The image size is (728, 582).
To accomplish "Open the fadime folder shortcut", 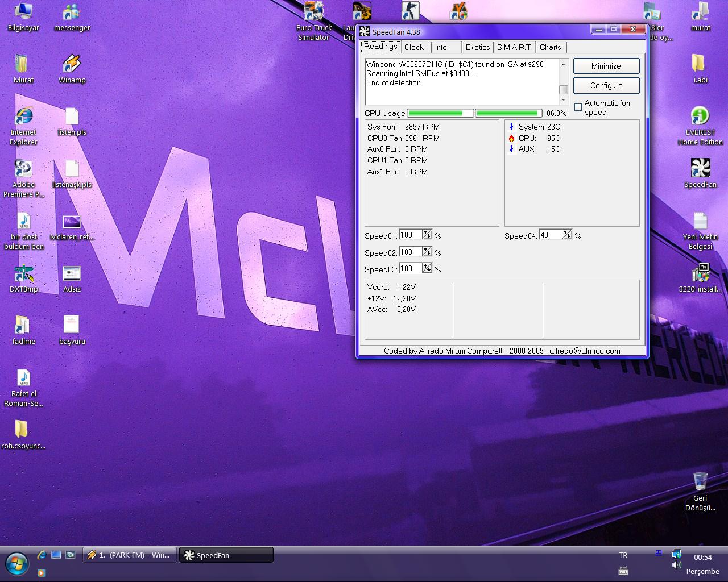I will [23, 330].
